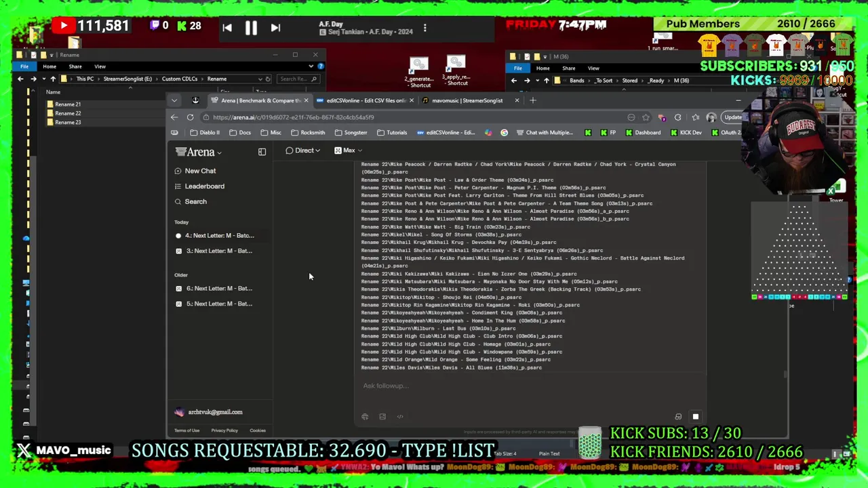The width and height of the screenshot is (868, 488).
Task: Open the KICK Dev bookmark
Action: point(686,133)
